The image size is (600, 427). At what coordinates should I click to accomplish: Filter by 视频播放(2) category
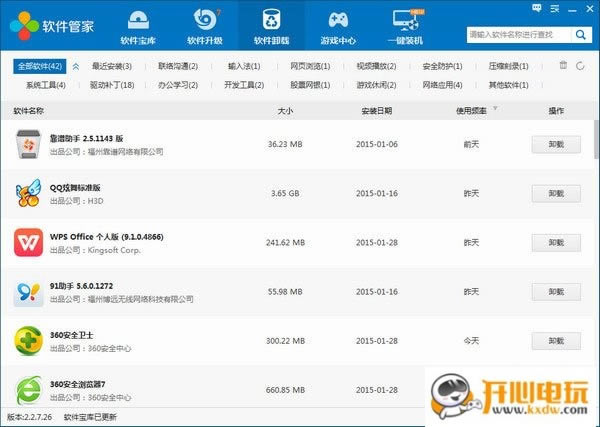pos(376,66)
